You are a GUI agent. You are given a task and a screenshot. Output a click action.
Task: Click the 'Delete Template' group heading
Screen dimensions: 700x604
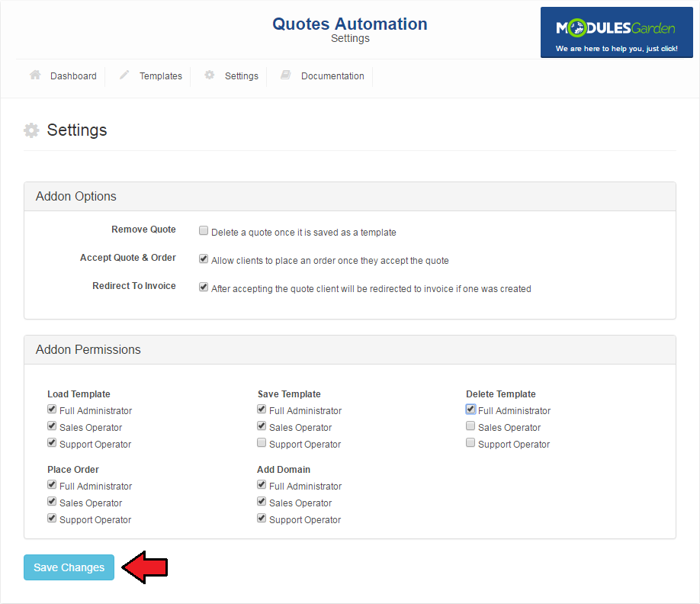[x=500, y=394]
